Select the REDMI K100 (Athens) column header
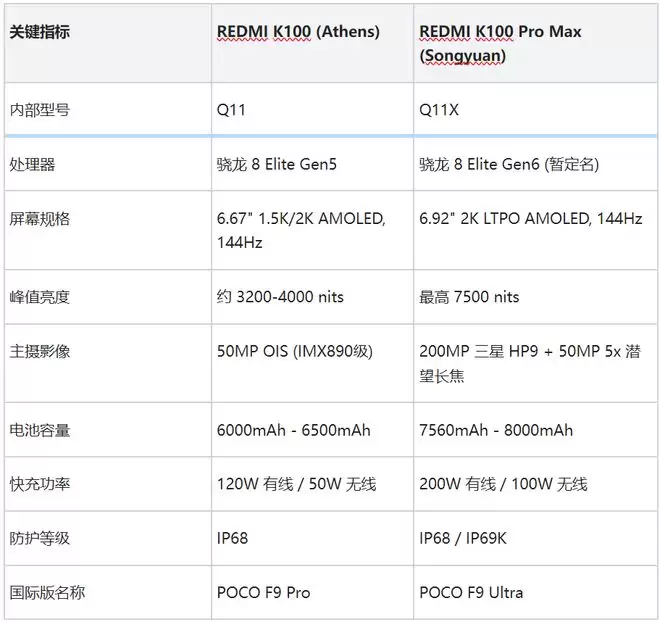The height and width of the screenshot is (622, 660). [298, 32]
